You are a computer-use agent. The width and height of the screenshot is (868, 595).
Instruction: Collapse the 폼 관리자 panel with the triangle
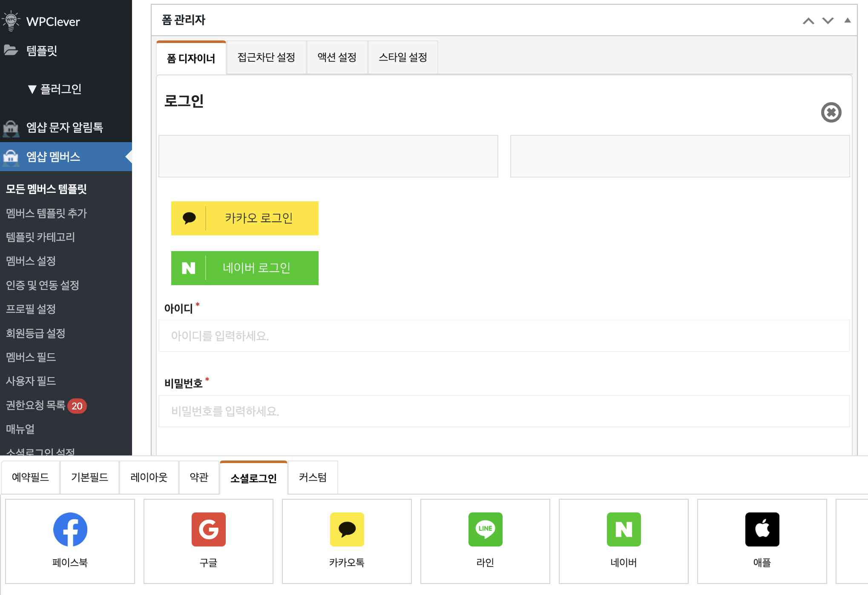(848, 20)
